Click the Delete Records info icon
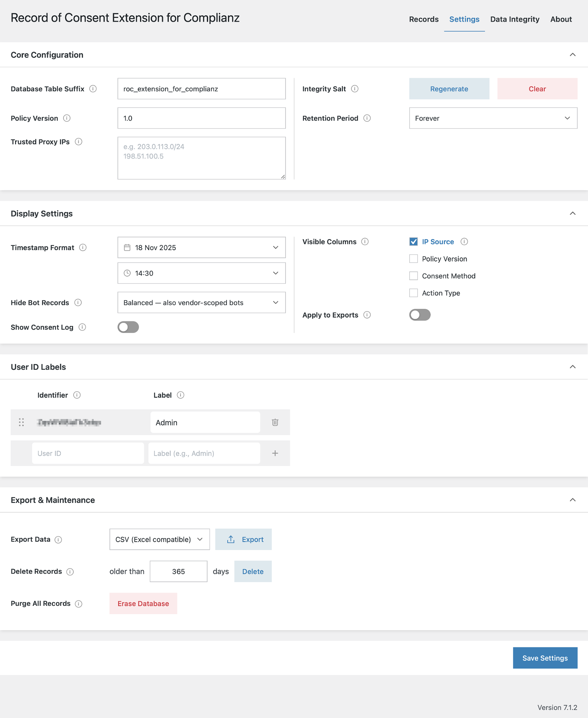This screenshot has height=718, width=588. pos(70,572)
